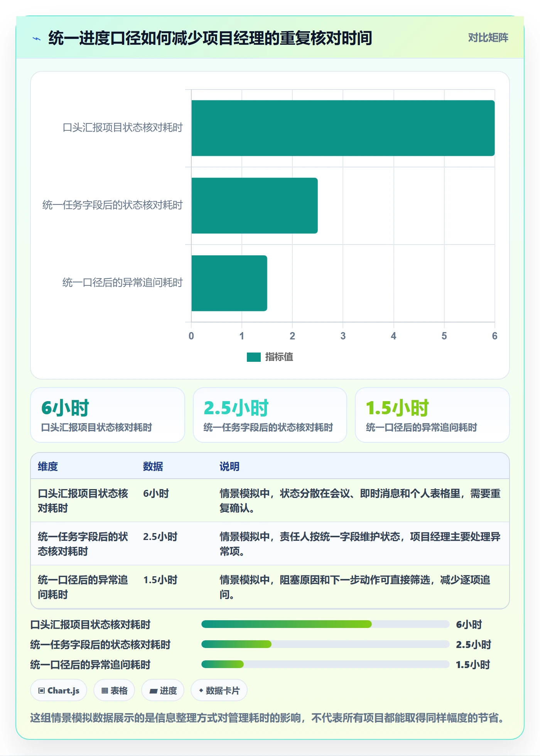This screenshot has width=540, height=756.
Task: Select table cell 统一任务字段后的状态核对耗时
Action: tap(83, 544)
